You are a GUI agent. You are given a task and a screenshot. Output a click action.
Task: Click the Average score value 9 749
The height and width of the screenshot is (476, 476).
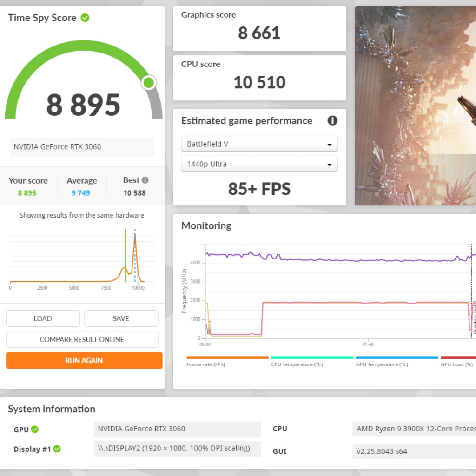pyautogui.click(x=81, y=193)
